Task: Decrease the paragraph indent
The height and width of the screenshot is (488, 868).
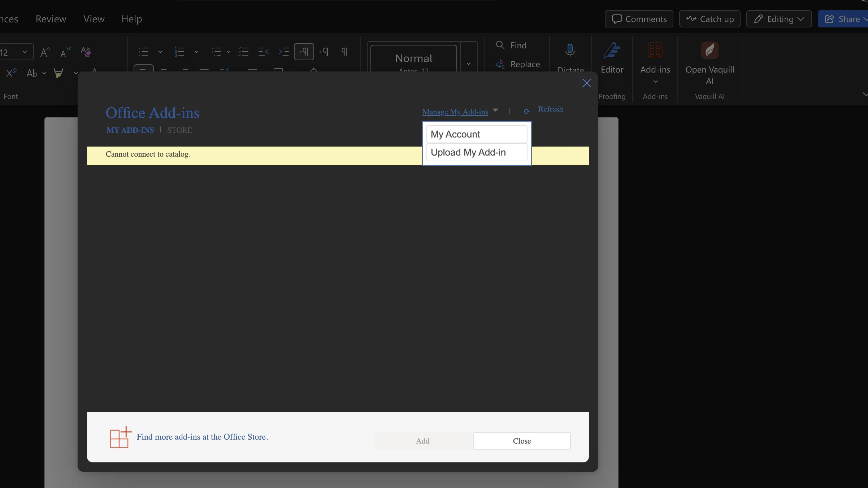Action: 264,52
